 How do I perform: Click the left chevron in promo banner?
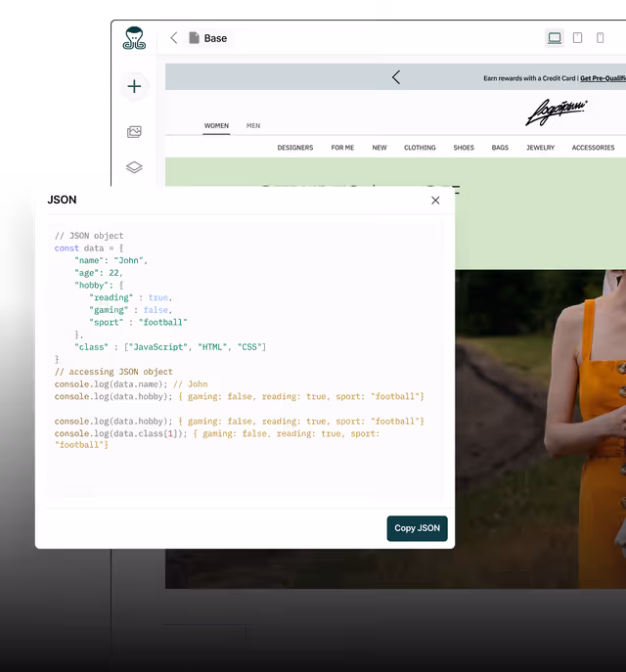[396, 77]
